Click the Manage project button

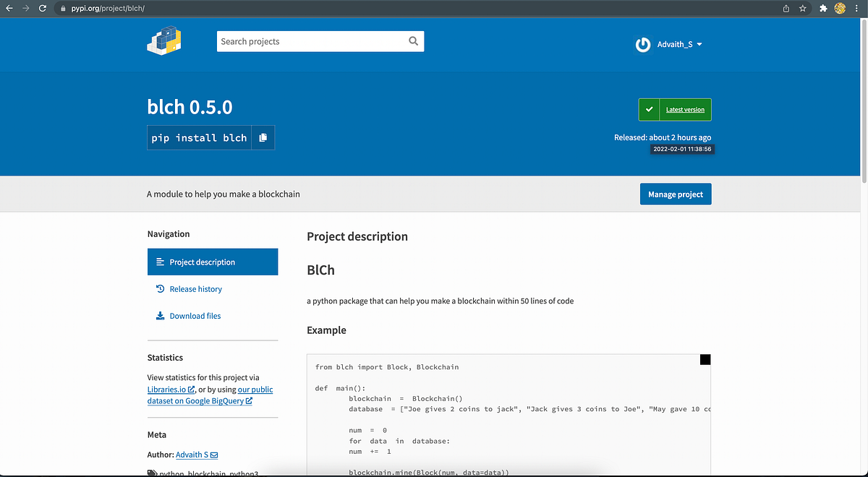[x=675, y=194]
